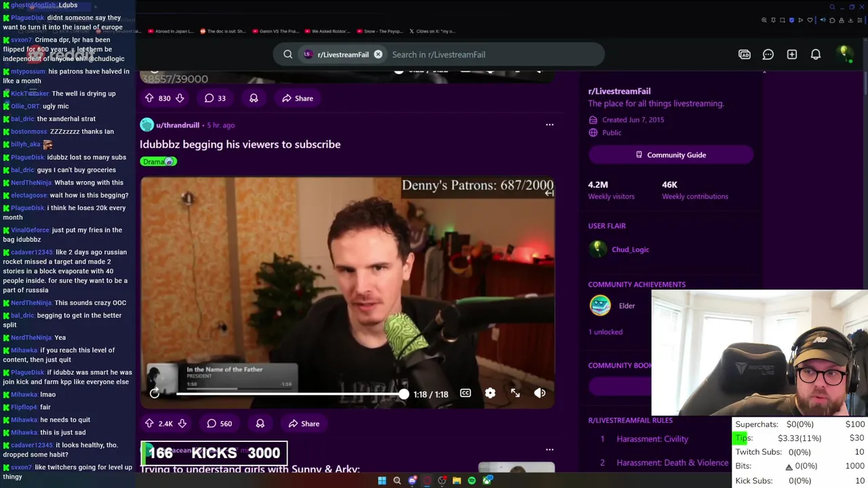Upvote the post with 830 points
Image resolution: width=868 pixels, height=488 pixels.
149,98
